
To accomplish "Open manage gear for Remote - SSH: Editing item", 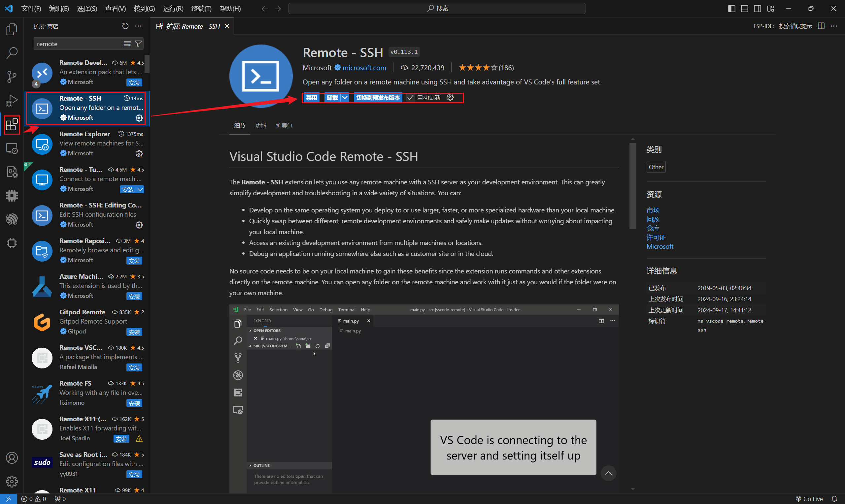I will point(139,225).
